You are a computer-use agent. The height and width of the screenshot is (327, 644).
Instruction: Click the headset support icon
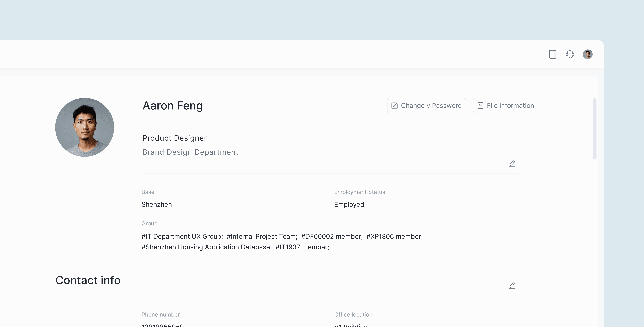pos(570,54)
